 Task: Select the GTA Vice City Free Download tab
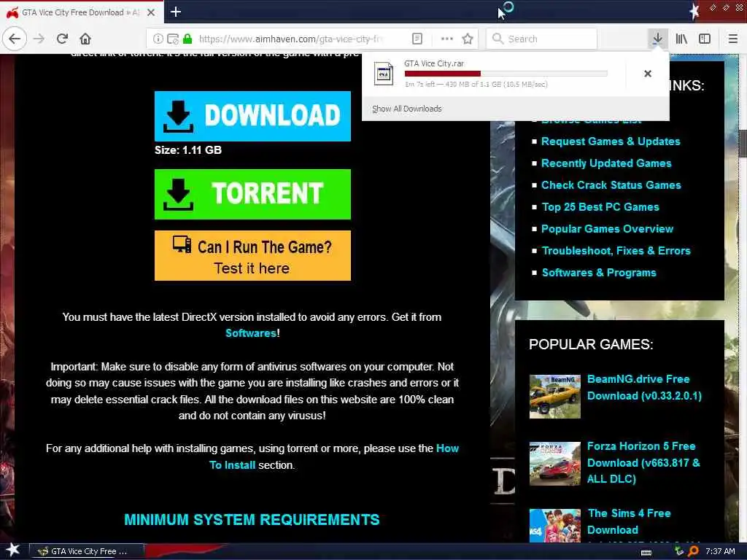(81, 12)
